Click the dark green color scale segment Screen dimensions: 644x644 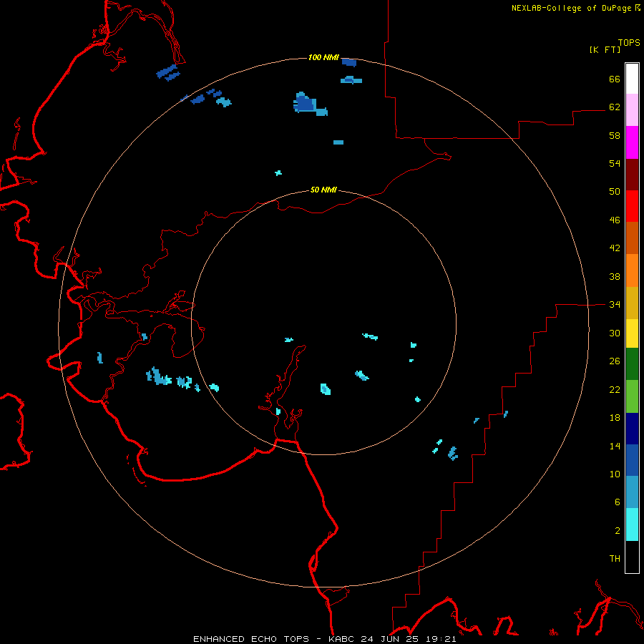coord(632,364)
